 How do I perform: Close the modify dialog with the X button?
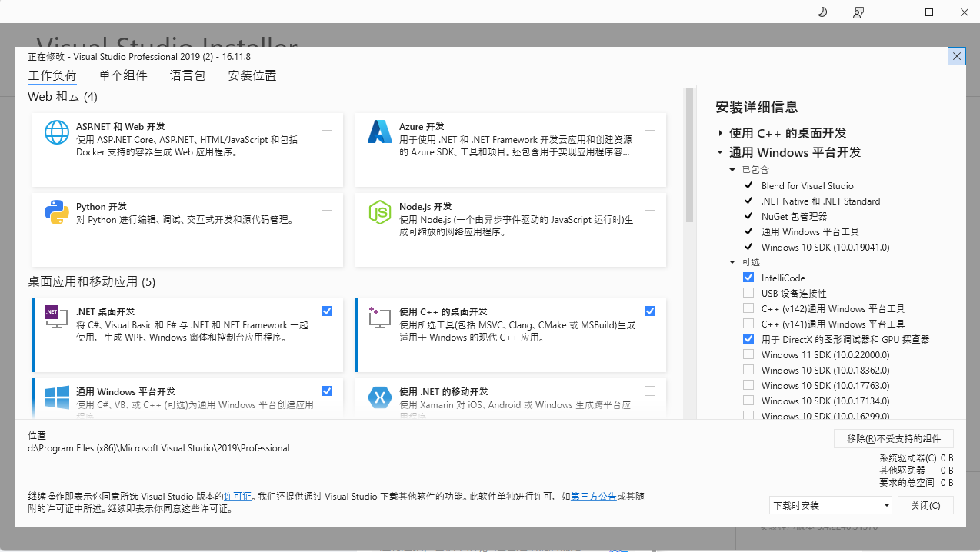point(957,56)
